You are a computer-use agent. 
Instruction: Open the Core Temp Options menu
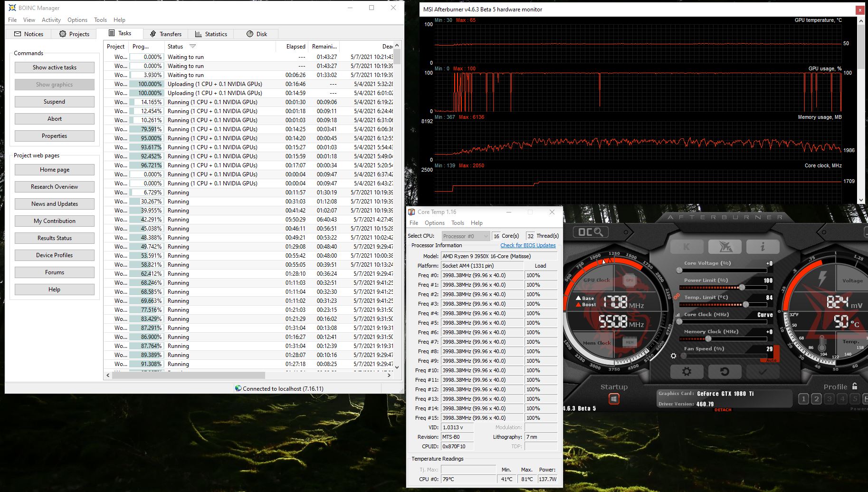pos(435,223)
